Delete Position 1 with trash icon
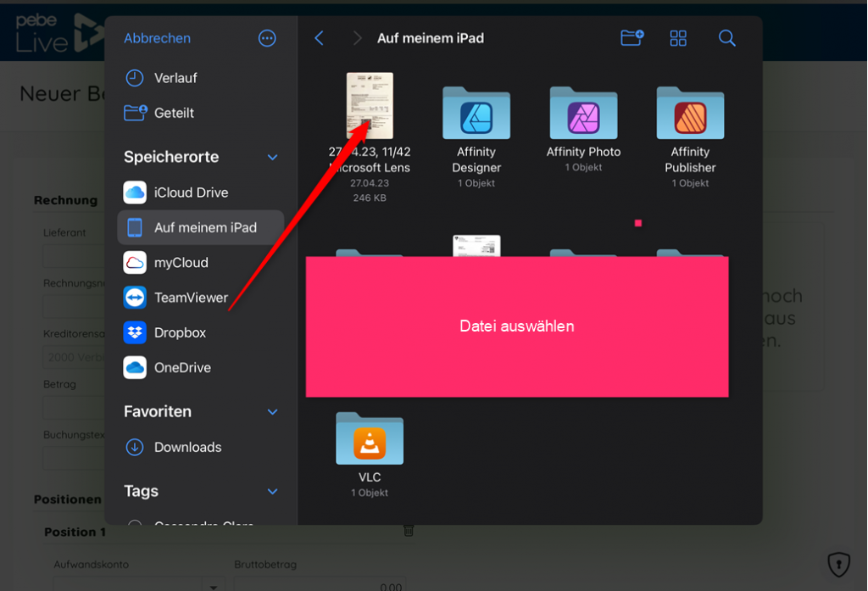868x591 pixels. [409, 531]
